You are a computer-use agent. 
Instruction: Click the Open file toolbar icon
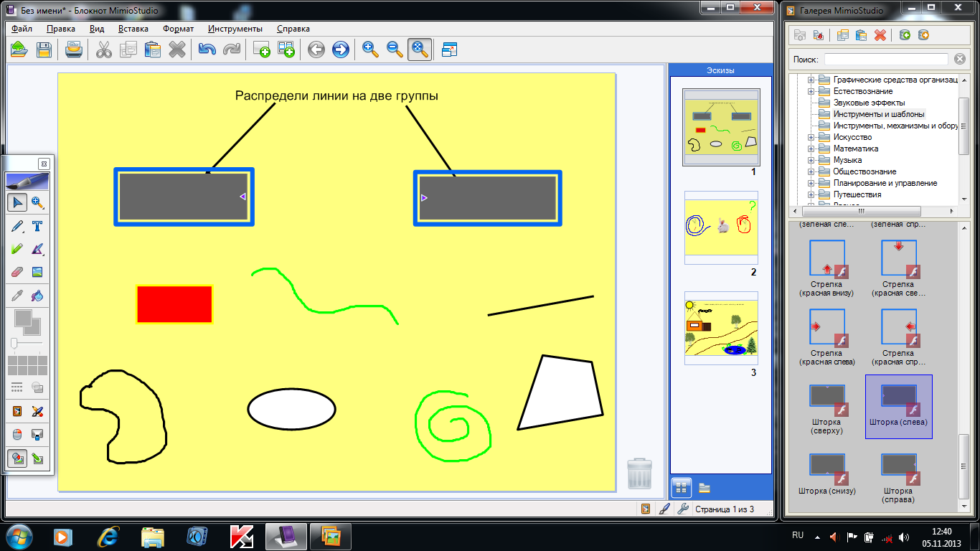(x=19, y=50)
